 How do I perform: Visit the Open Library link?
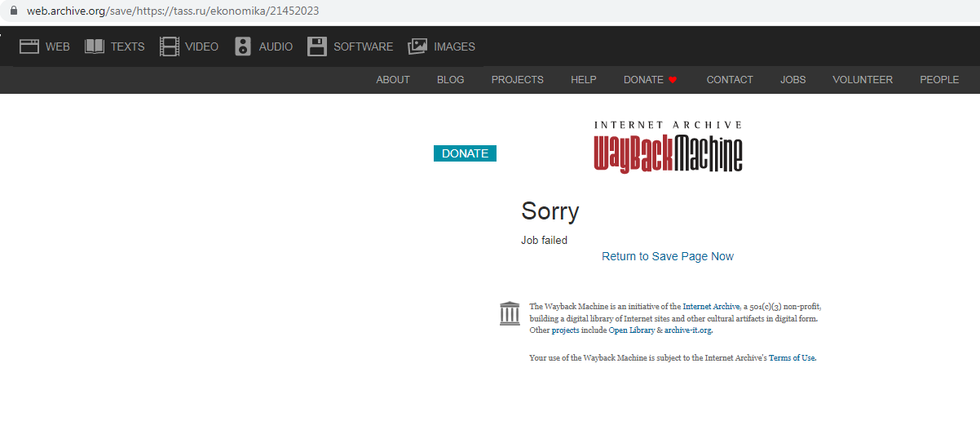632,330
